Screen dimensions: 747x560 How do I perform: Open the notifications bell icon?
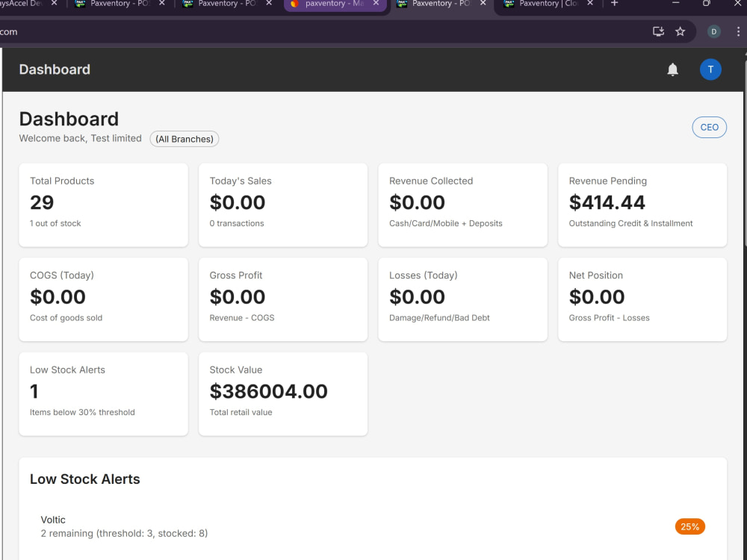coord(672,69)
